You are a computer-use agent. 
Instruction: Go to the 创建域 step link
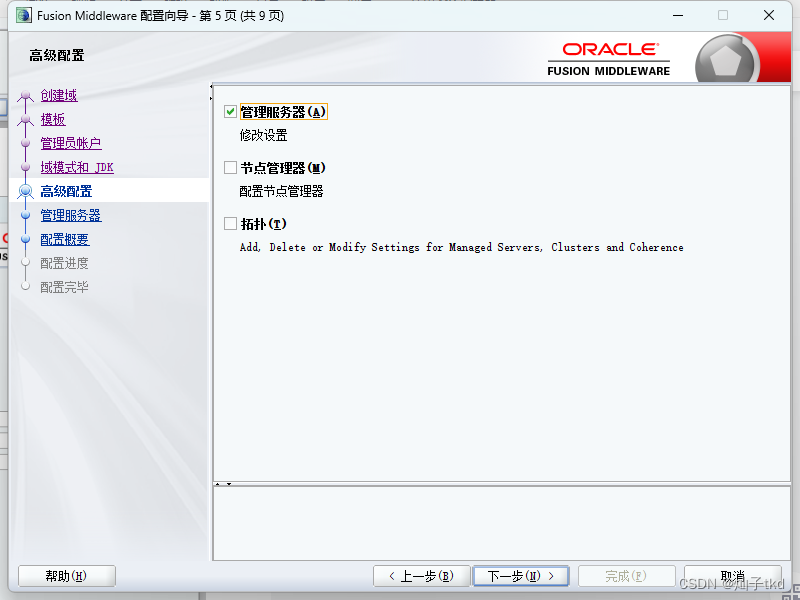(59, 95)
